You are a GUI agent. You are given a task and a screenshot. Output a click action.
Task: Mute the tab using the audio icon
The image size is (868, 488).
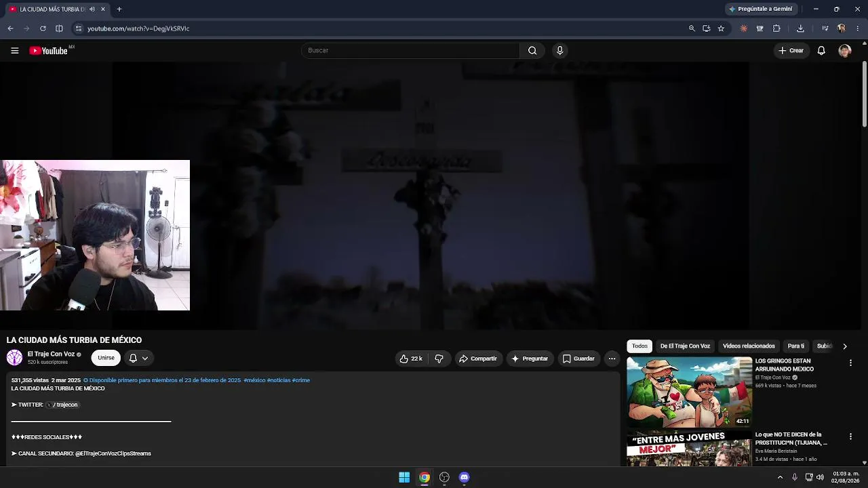(x=92, y=9)
